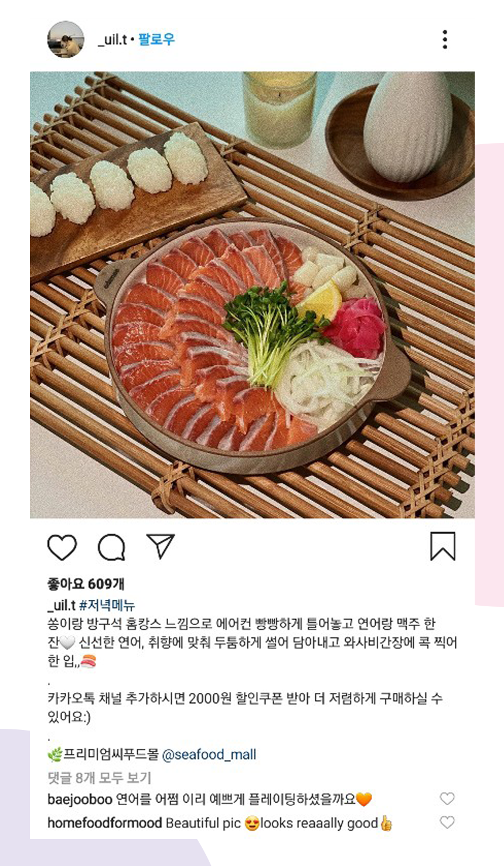Like baejooboo's comment with the heart
The height and width of the screenshot is (866, 504).
pyautogui.click(x=447, y=799)
